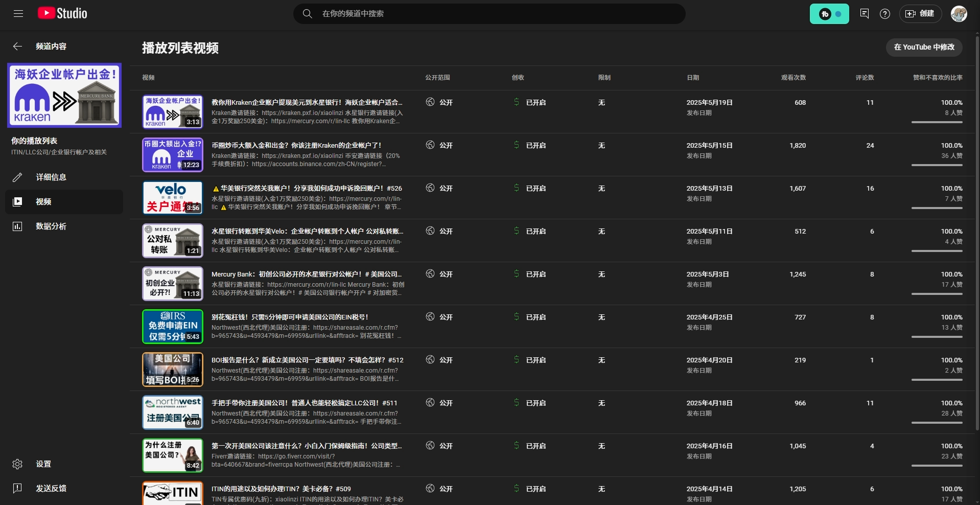This screenshot has width=980, height=505.
Task: Go back via 频道内容 arrow
Action: pos(17,47)
